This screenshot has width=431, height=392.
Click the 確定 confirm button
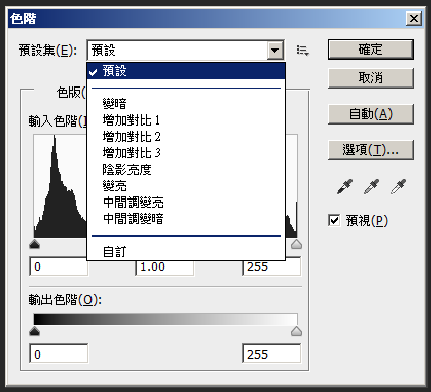[371, 49]
